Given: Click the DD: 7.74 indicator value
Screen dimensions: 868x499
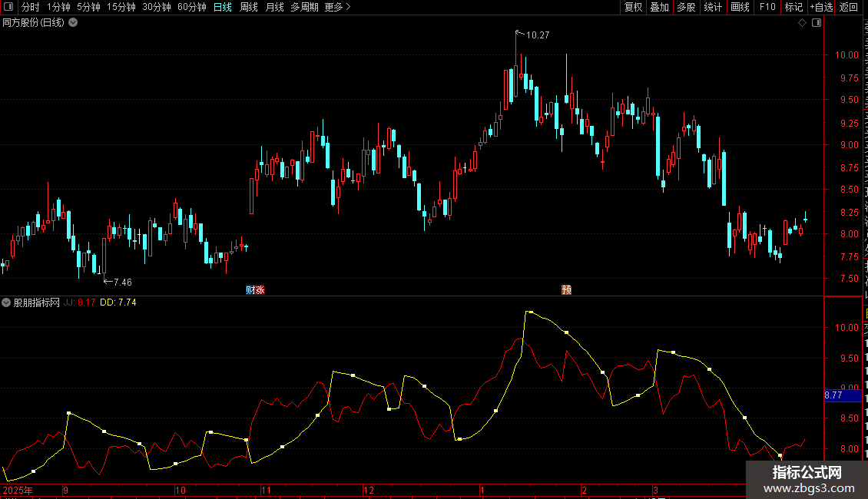Looking at the screenshot, I should 118,302.
